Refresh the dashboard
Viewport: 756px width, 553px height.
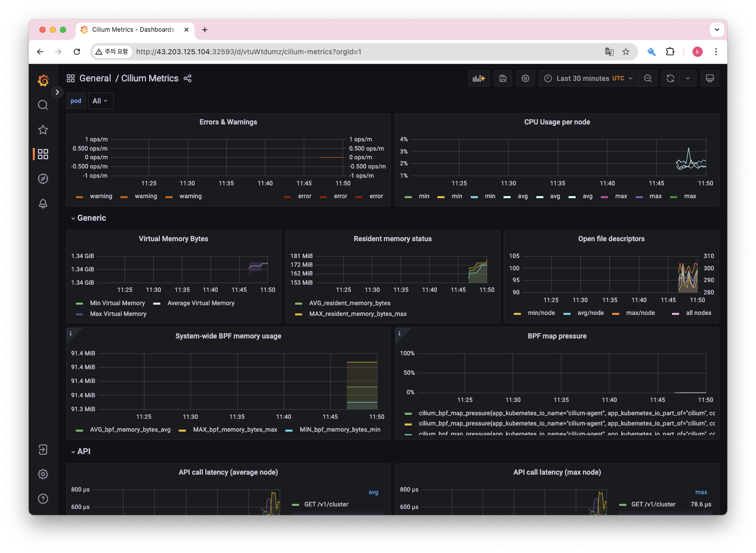click(x=670, y=78)
